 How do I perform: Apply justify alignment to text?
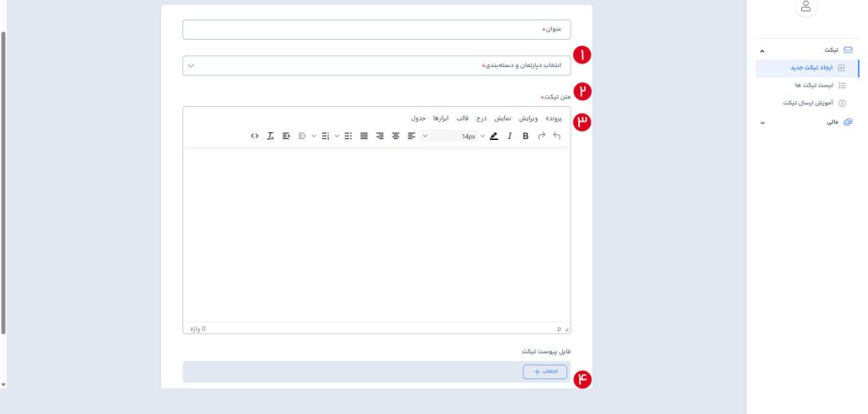point(364,136)
